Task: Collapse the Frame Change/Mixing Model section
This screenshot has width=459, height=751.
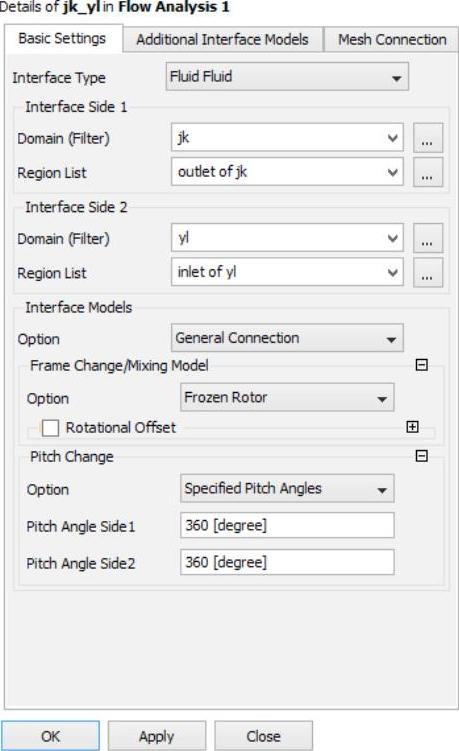Action: [421, 365]
